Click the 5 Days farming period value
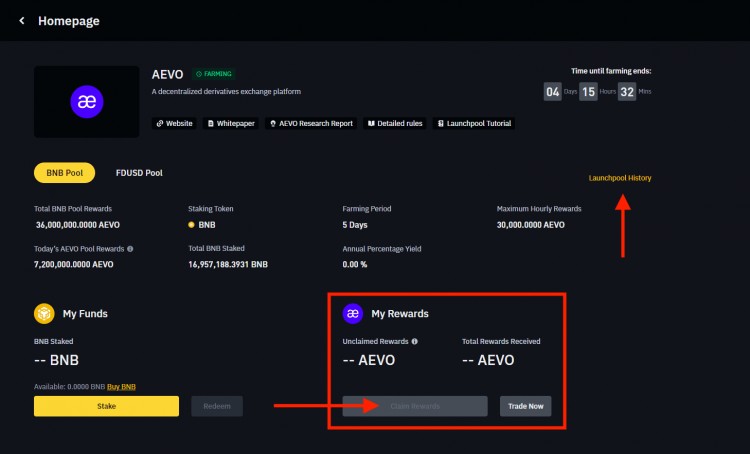 [355, 225]
